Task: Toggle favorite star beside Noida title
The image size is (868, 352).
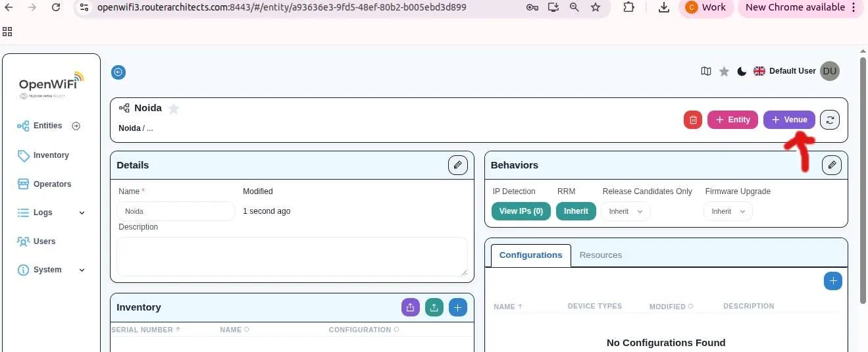Action: 174,109
